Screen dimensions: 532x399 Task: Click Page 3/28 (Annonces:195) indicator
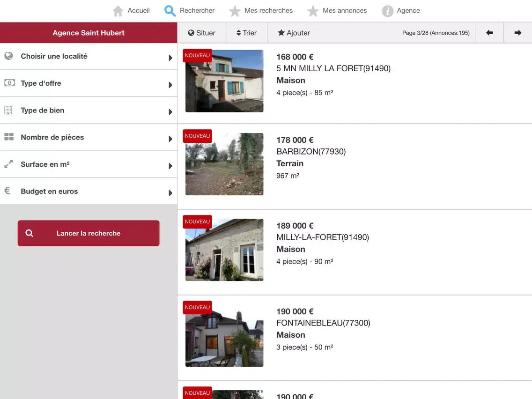tap(436, 33)
